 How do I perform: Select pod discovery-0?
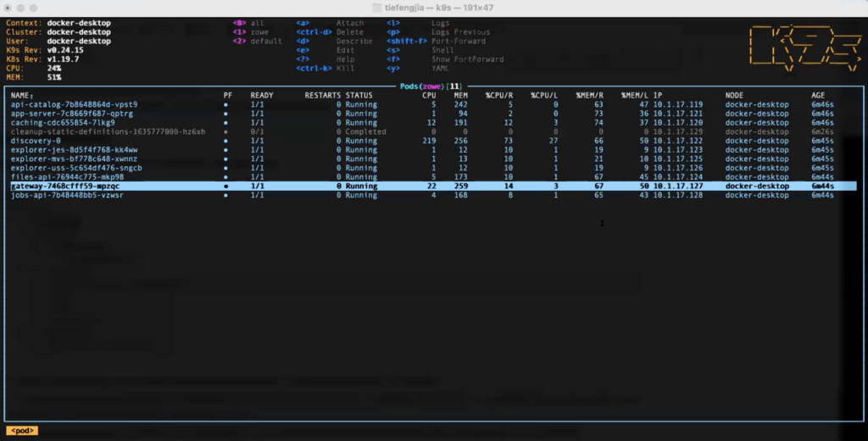pyautogui.click(x=36, y=141)
